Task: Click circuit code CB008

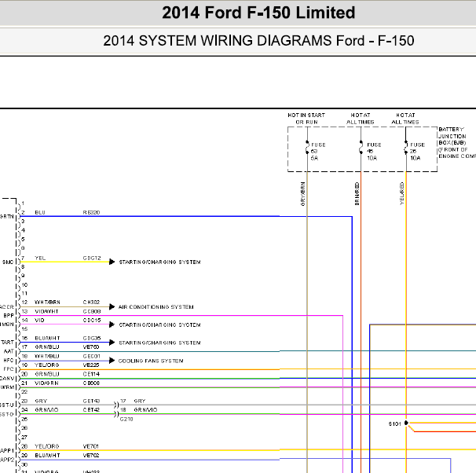Action: coord(91,383)
